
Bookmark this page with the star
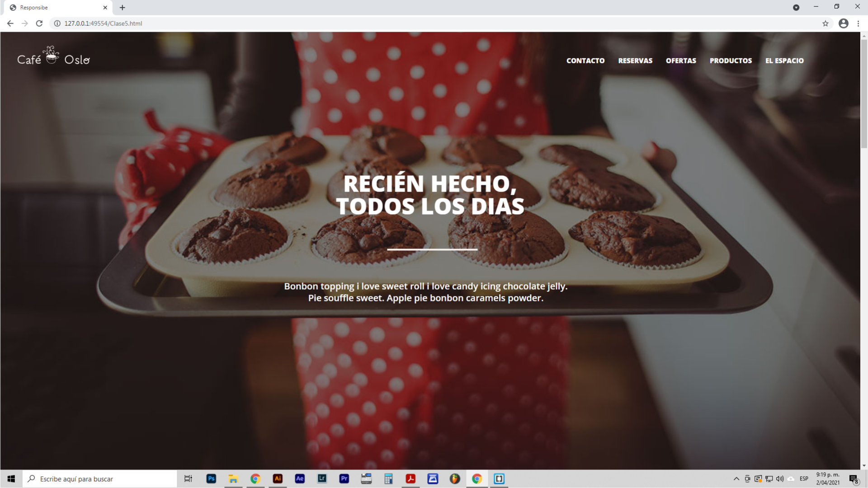826,23
